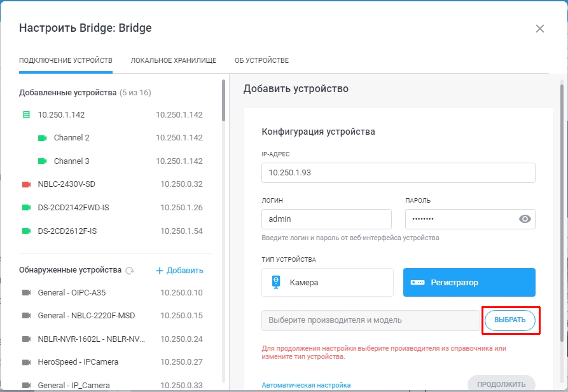
Task: Click the address 10.250.0.32
Action: pyautogui.click(x=181, y=184)
